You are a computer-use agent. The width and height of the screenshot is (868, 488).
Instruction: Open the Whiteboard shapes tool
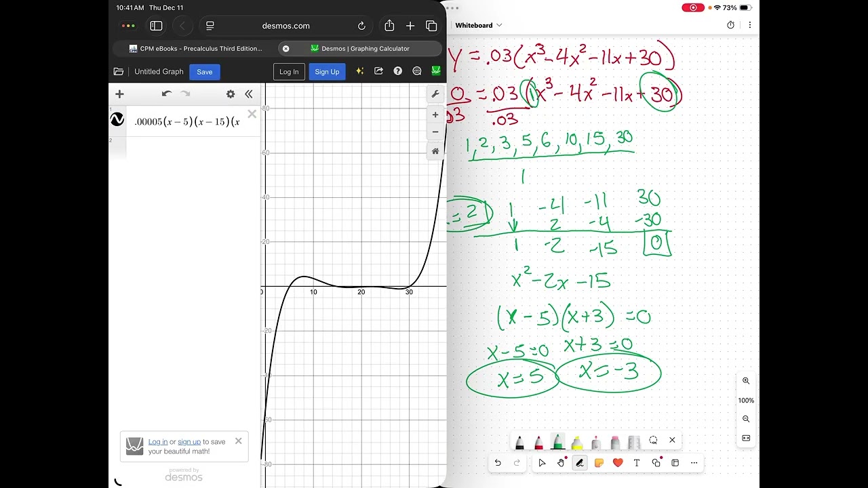tap(656, 463)
